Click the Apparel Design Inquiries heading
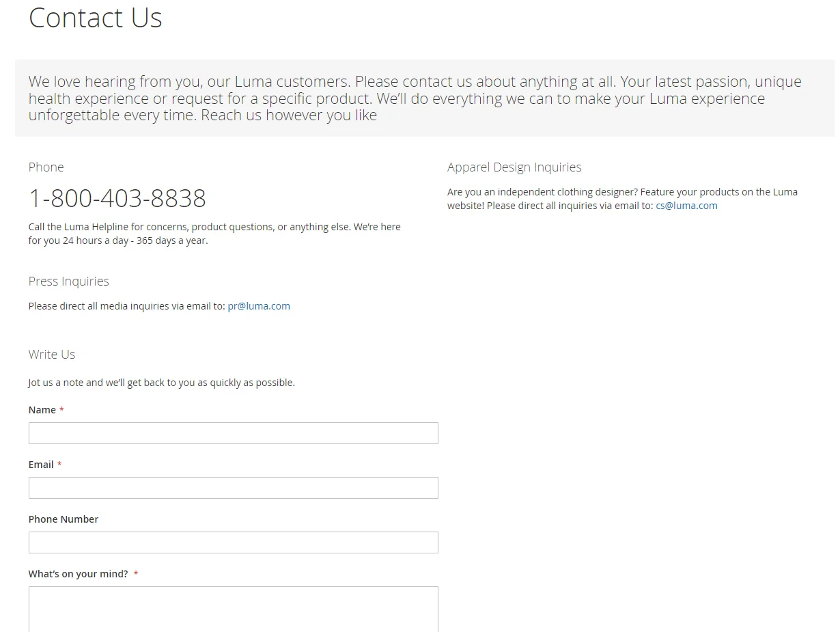840x632 pixels. [514, 167]
